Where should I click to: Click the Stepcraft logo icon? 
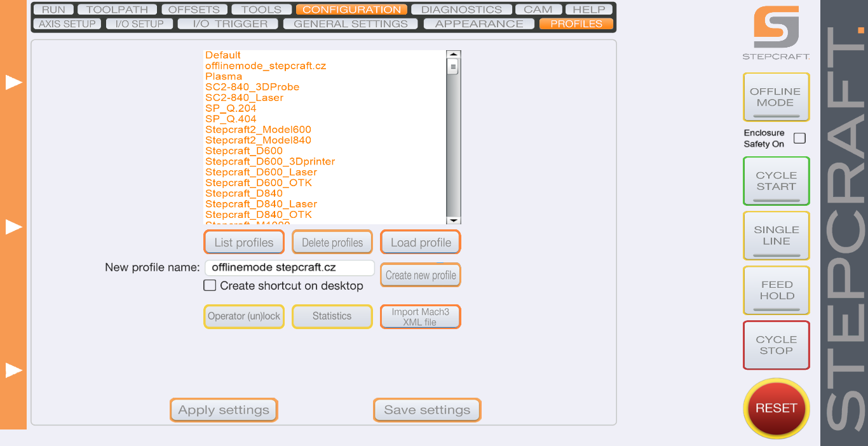coord(776,27)
